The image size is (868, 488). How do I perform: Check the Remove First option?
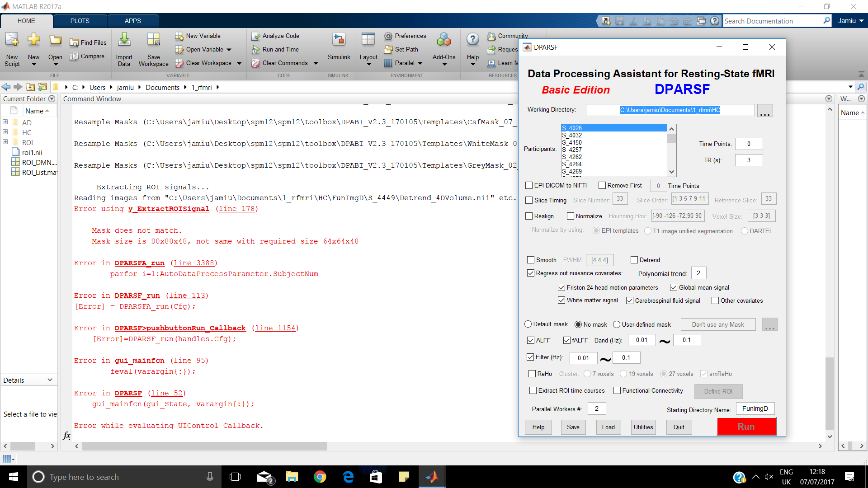(x=602, y=185)
